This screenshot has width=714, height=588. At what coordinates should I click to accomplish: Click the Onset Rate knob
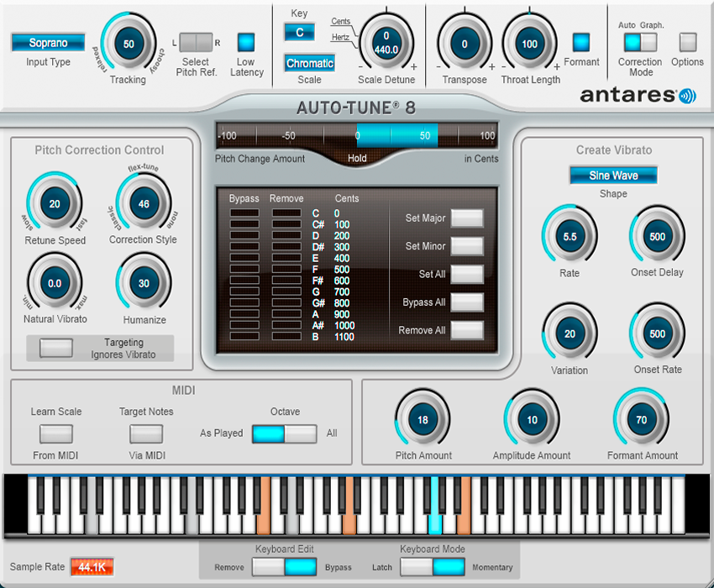click(657, 333)
